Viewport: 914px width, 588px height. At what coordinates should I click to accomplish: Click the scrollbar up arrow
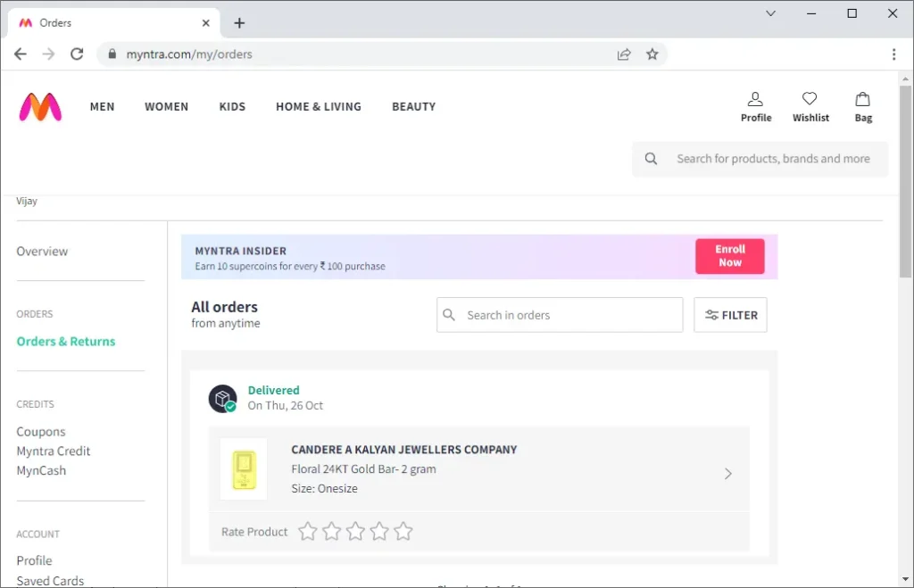(905, 79)
